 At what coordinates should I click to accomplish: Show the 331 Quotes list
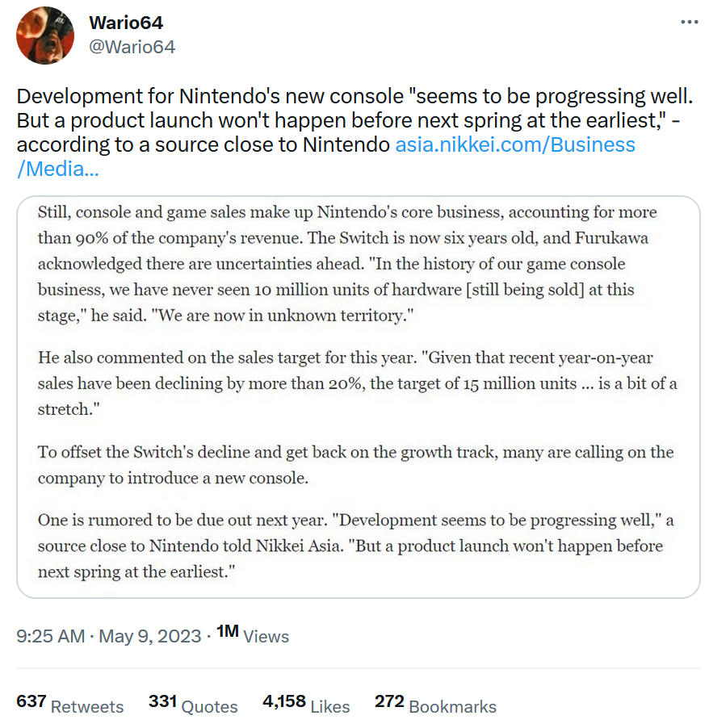193,705
